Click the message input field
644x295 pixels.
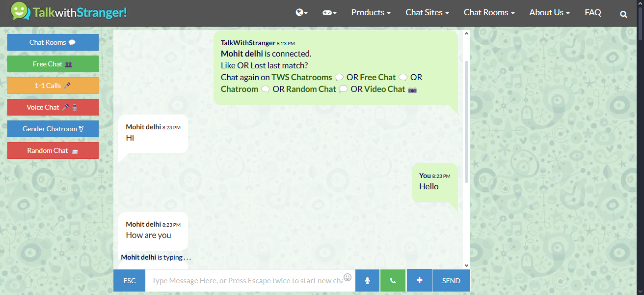245,280
